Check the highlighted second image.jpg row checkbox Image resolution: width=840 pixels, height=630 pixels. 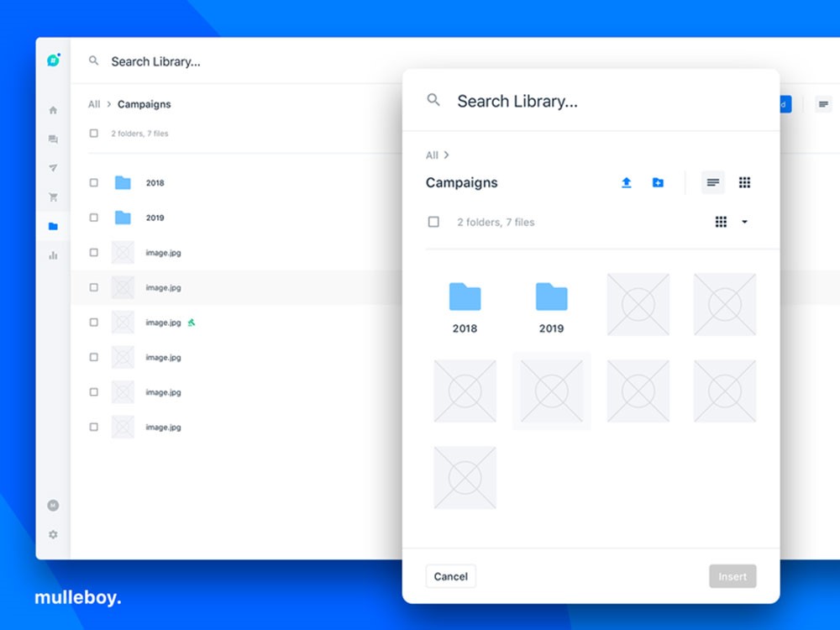pyautogui.click(x=94, y=287)
